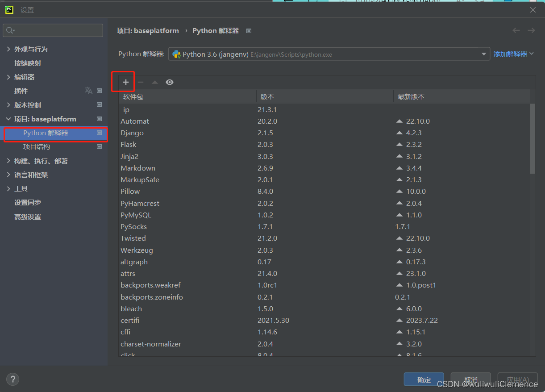Select the Flask package row

click(x=324, y=145)
